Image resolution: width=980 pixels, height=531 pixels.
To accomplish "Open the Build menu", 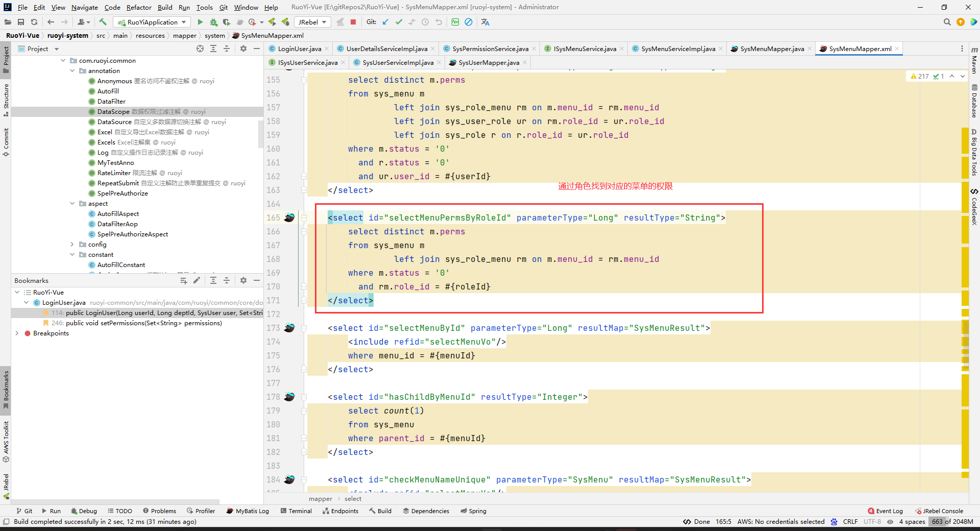I will click(165, 7).
